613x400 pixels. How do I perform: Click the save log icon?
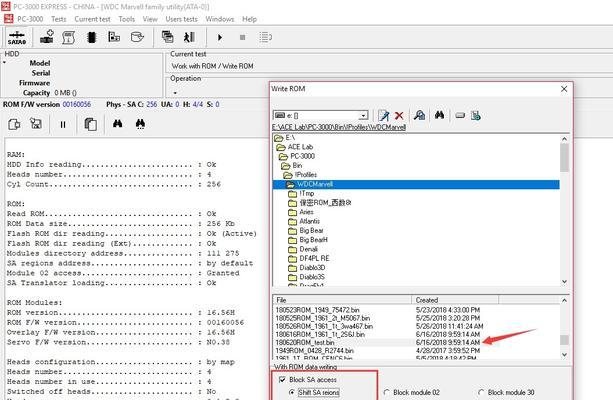click(36, 124)
